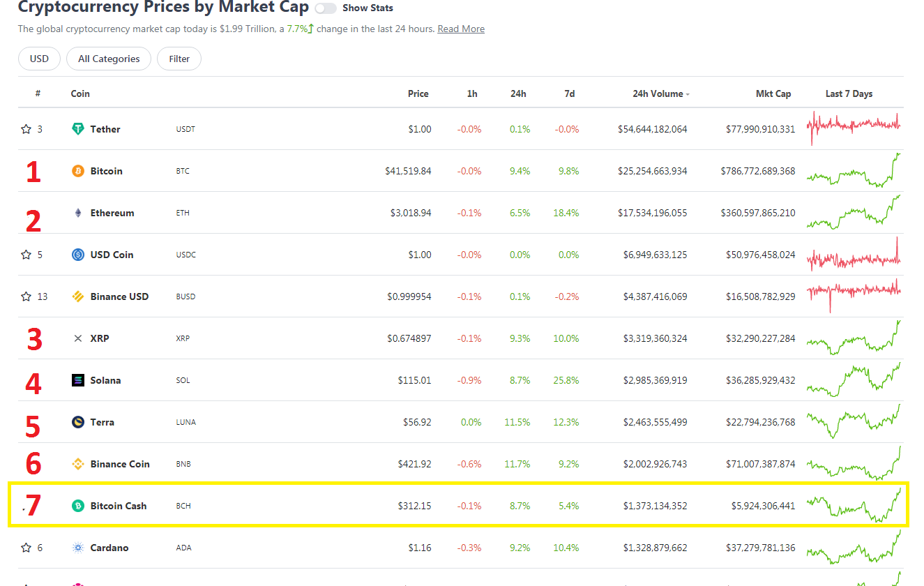This screenshot has height=586, width=924.
Task: Open the Binance Coin name link
Action: tap(120, 464)
